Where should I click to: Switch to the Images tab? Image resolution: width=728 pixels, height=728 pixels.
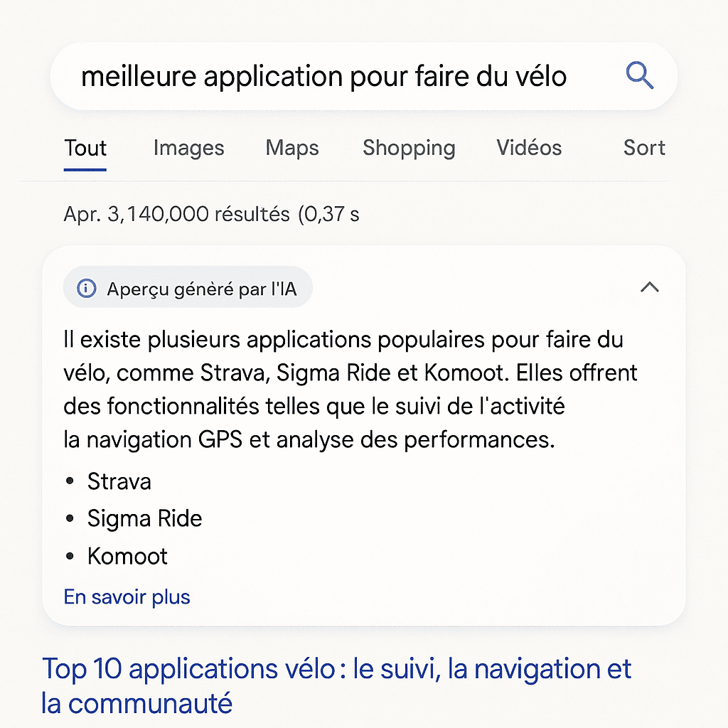(188, 149)
